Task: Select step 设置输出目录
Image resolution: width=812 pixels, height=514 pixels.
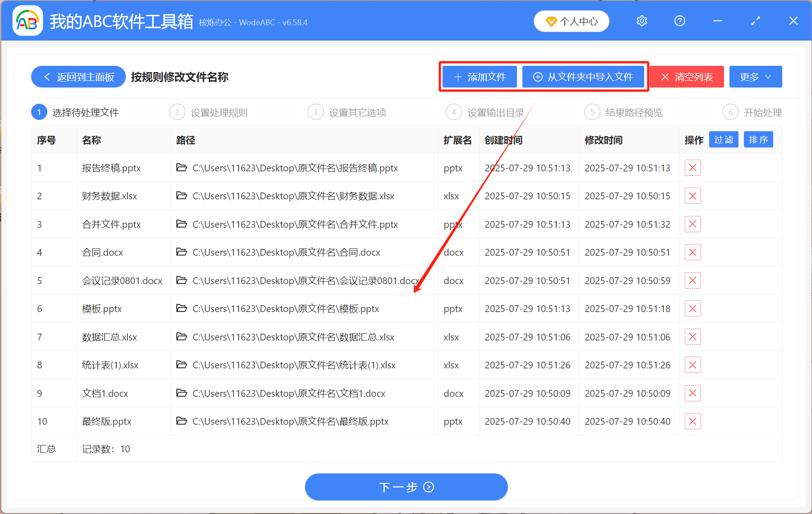Action: click(x=496, y=112)
